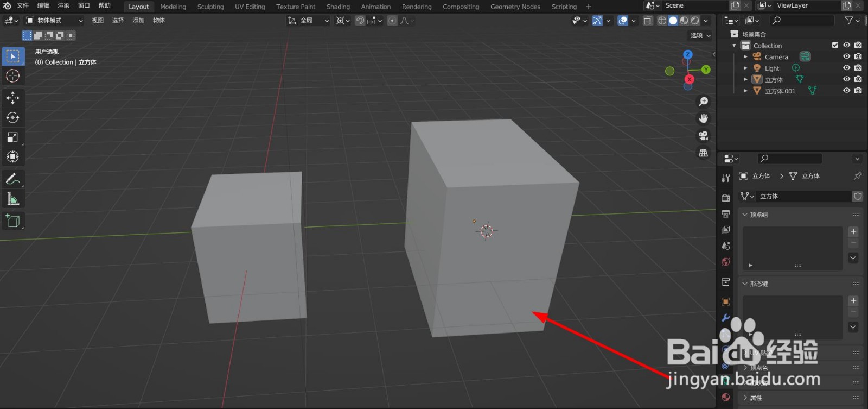This screenshot has width=868, height=409.
Task: Click the zoom view magnifier icon
Action: 703,102
